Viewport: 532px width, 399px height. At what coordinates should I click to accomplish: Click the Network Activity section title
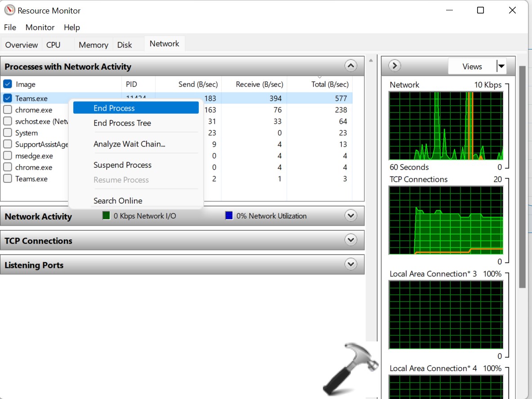point(38,216)
